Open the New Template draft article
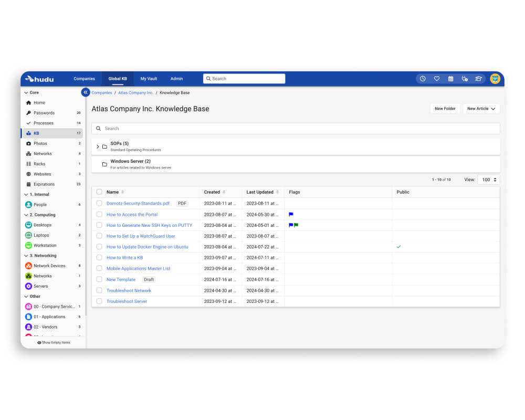 [121, 280]
